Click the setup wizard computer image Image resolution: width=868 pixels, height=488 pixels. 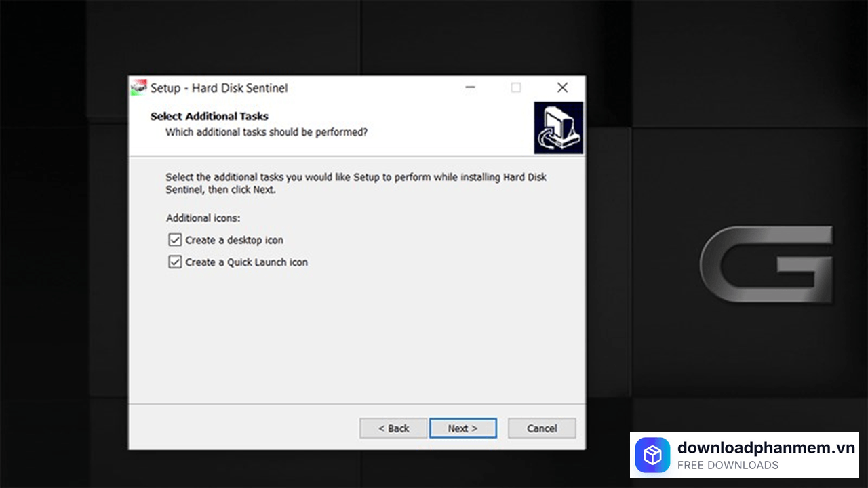click(558, 127)
